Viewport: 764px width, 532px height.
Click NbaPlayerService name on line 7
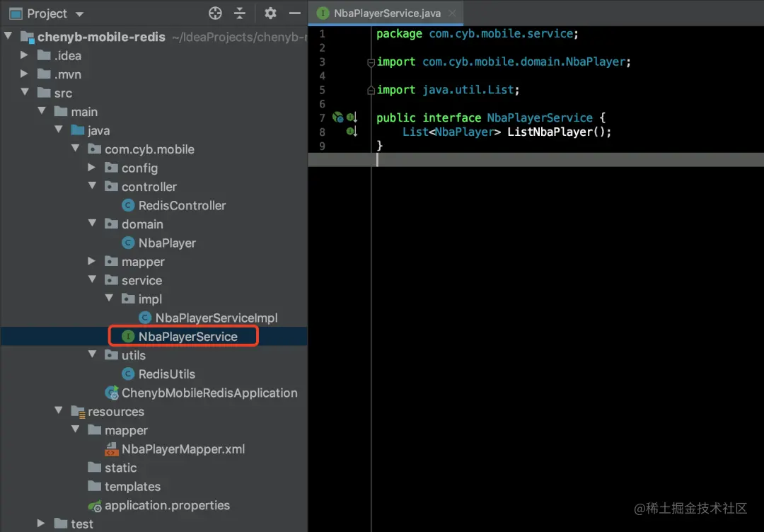[540, 118]
